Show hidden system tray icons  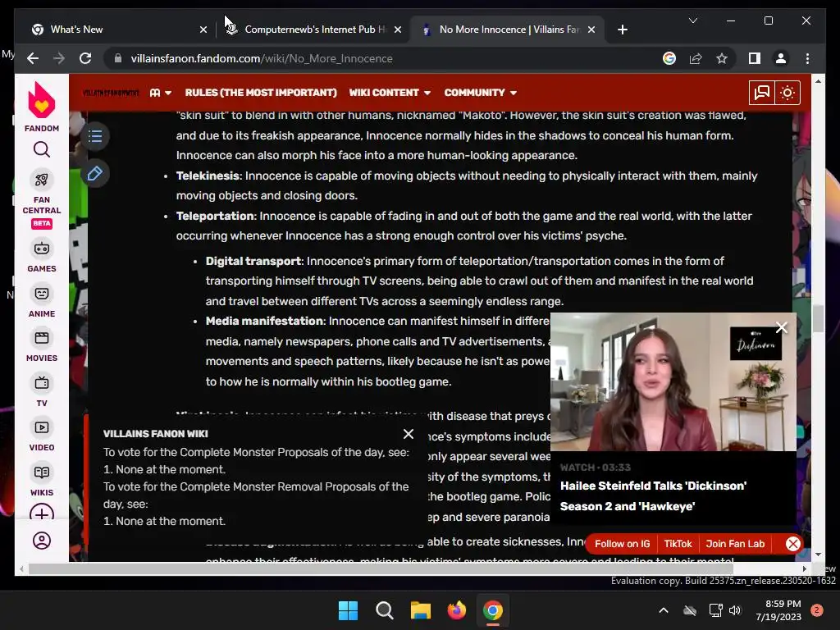tap(663, 610)
